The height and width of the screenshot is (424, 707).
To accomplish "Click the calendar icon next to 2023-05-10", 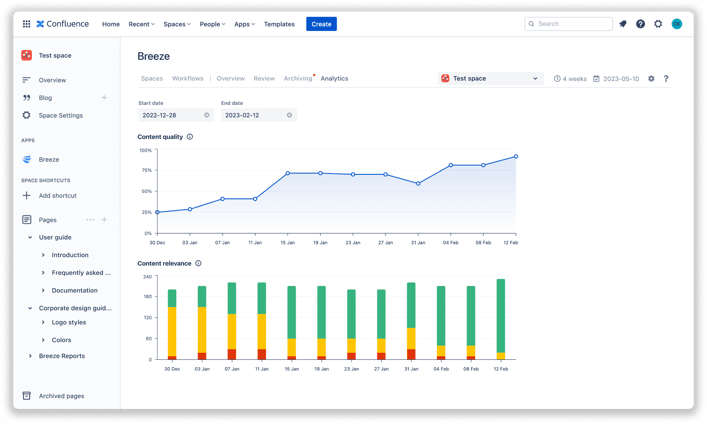I will [x=596, y=78].
